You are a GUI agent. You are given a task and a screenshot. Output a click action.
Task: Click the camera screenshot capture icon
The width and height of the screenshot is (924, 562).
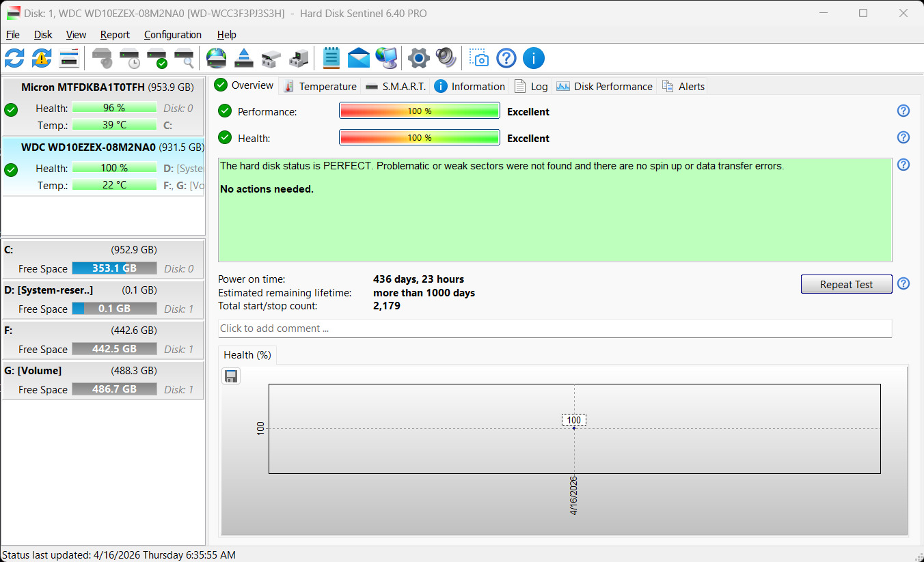tap(480, 58)
